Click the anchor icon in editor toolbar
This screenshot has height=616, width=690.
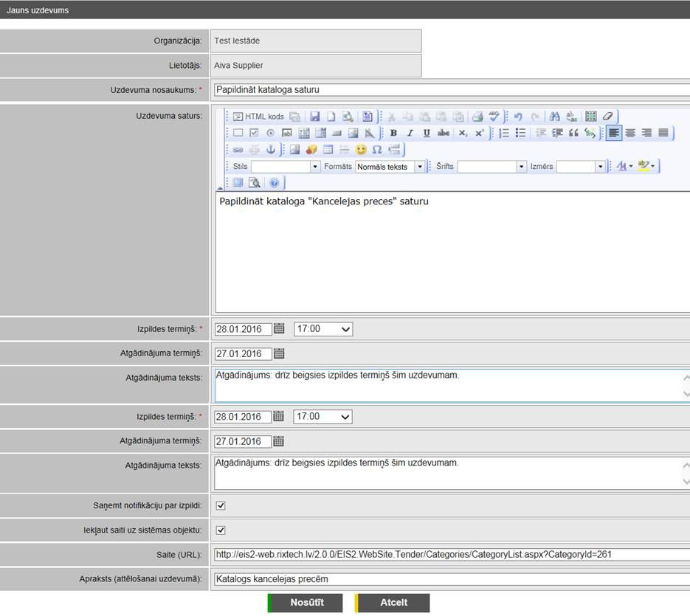(x=270, y=150)
